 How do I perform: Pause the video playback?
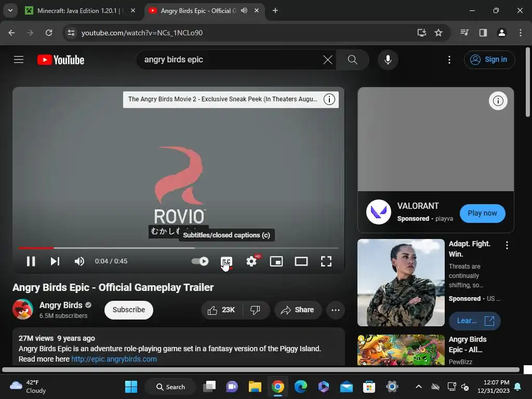click(x=31, y=261)
